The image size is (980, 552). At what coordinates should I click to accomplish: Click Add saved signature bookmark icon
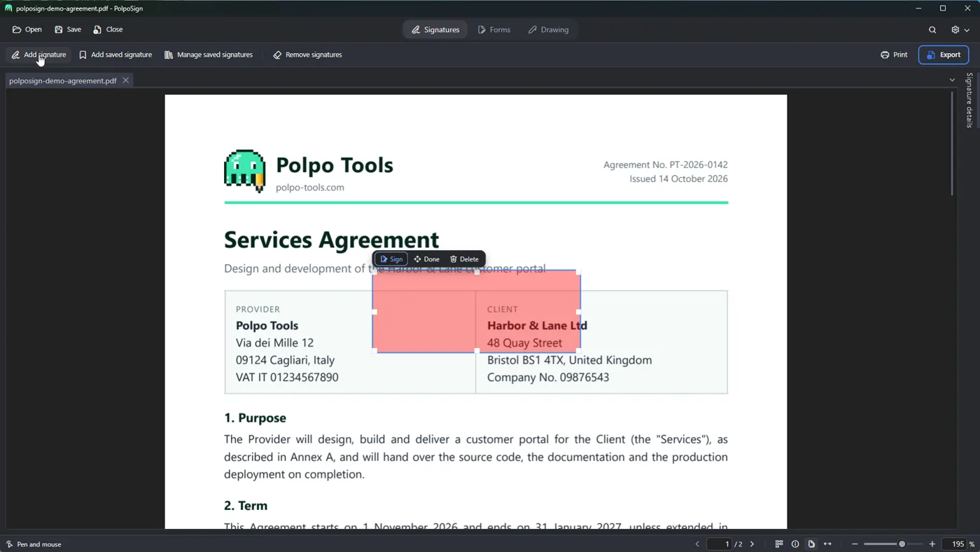point(83,55)
